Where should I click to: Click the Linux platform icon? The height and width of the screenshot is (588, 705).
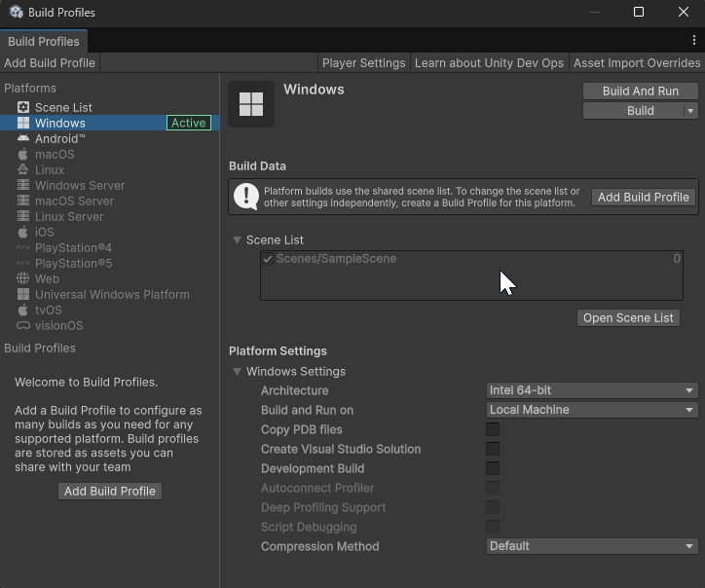click(23, 169)
